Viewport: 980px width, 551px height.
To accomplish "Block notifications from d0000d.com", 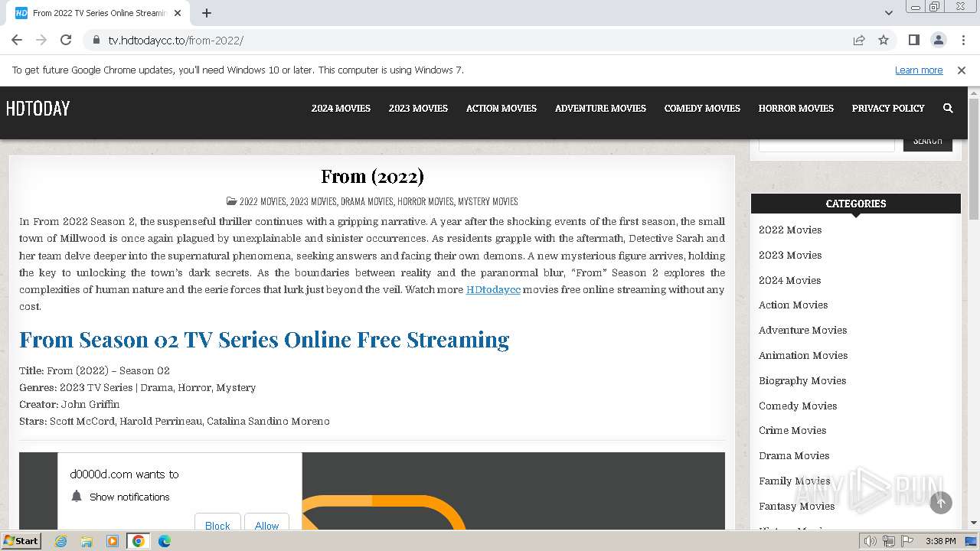I will click(x=217, y=523).
